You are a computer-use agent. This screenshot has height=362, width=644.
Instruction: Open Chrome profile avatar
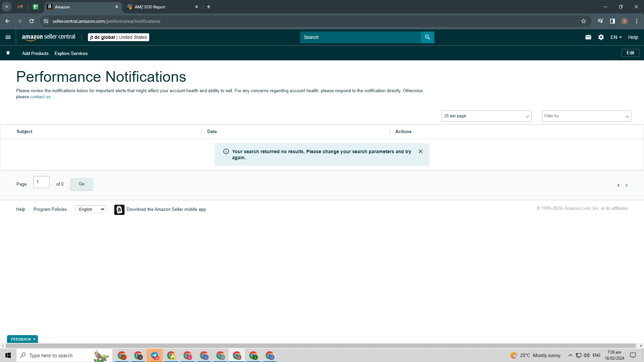(625, 21)
